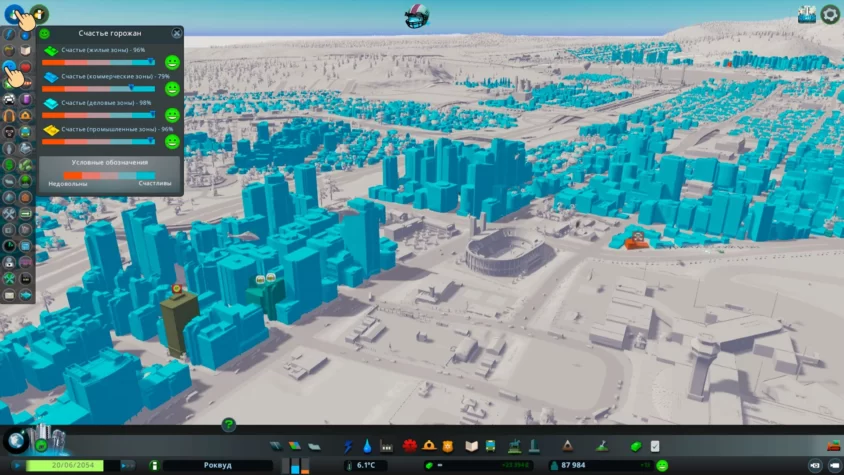Open the Monuments triangle icon in toolbar
Image resolution: width=844 pixels, height=475 pixels.
567,446
